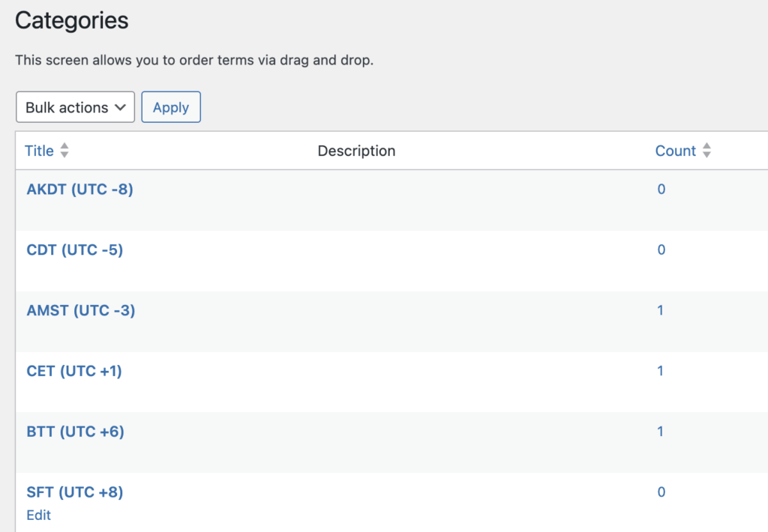Expand the Bulk actions selector
This screenshot has width=768, height=532.
[74, 106]
